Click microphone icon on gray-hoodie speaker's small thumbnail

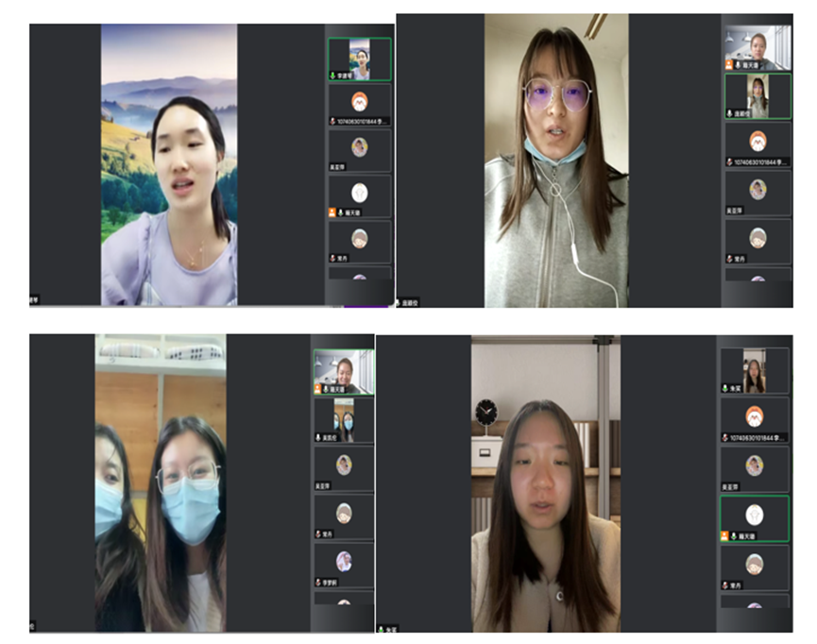[730, 112]
